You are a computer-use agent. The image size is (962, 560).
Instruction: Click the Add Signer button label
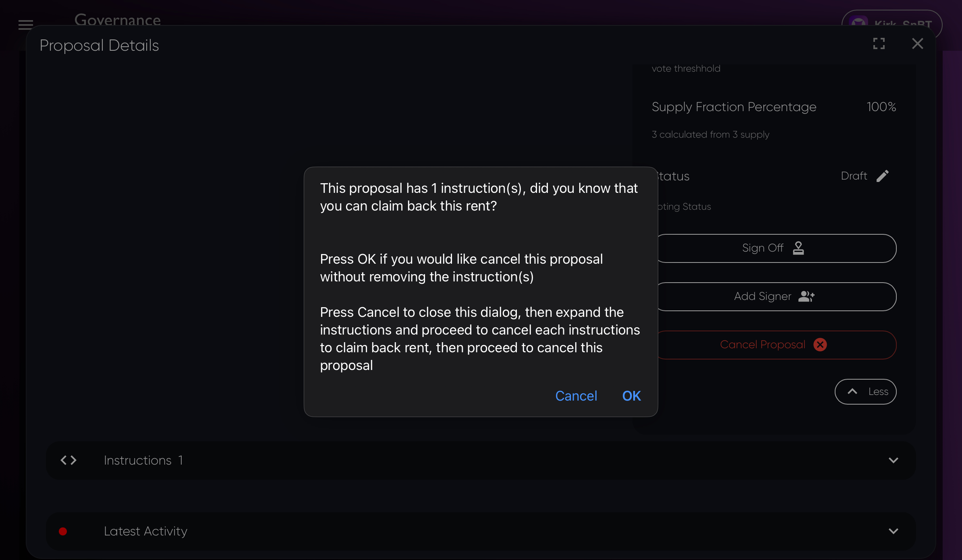pos(762,296)
